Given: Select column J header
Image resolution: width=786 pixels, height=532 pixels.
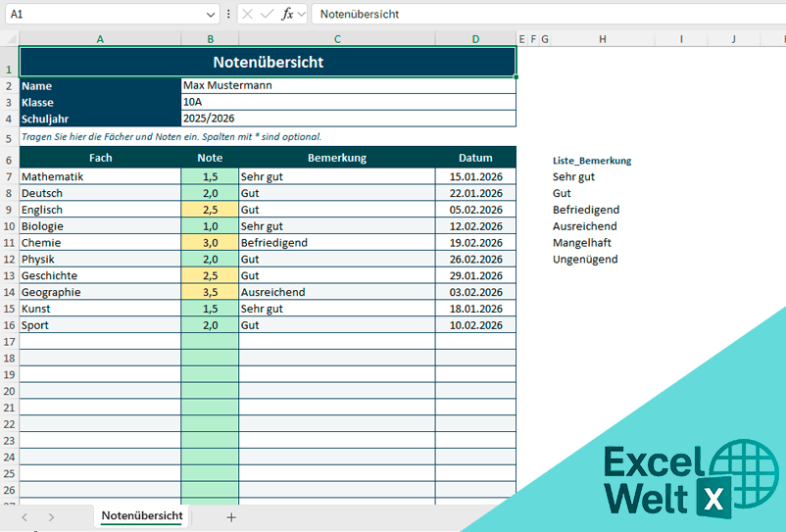Looking at the screenshot, I should pos(734,39).
